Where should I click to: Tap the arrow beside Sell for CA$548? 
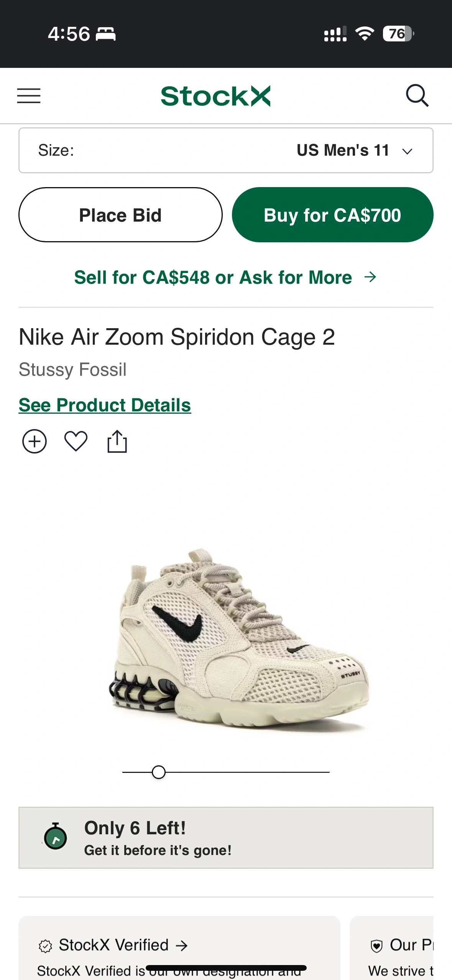coord(370,277)
